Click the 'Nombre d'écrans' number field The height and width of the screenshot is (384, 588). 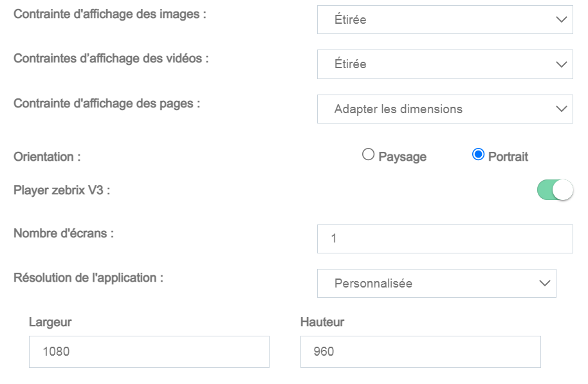coord(445,239)
